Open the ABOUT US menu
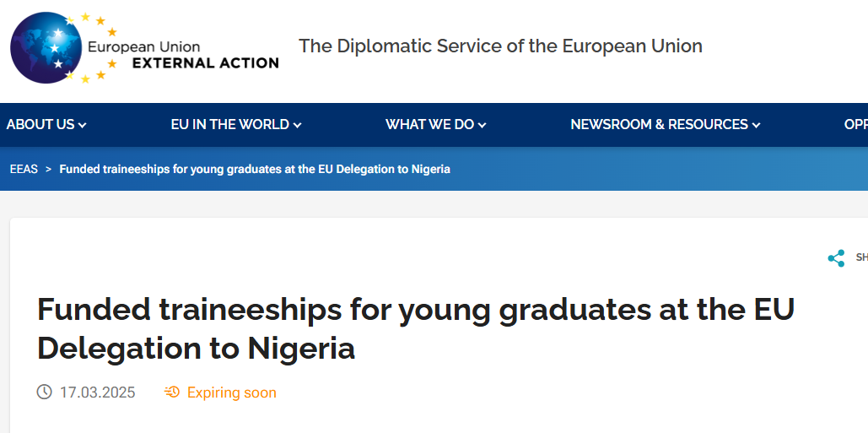The width and height of the screenshot is (868, 433). (x=40, y=125)
